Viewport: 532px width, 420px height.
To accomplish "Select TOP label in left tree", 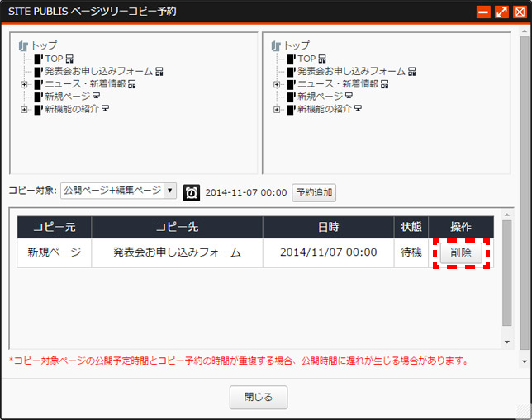I will [x=55, y=59].
